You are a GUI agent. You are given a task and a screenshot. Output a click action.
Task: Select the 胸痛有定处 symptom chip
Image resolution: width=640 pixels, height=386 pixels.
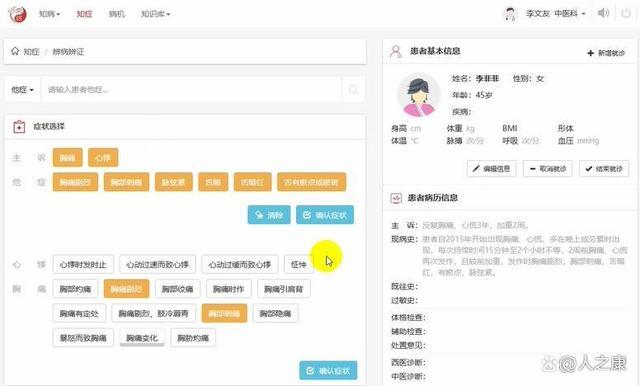click(x=79, y=313)
